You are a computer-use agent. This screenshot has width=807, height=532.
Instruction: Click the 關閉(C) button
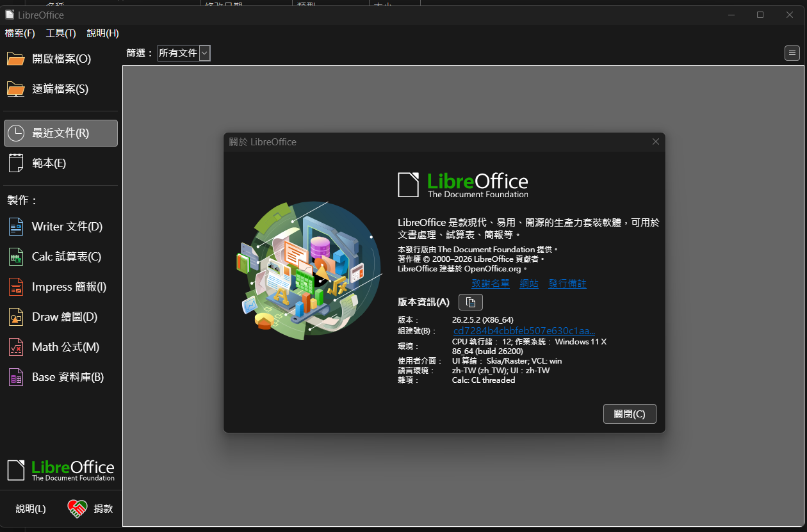point(630,414)
